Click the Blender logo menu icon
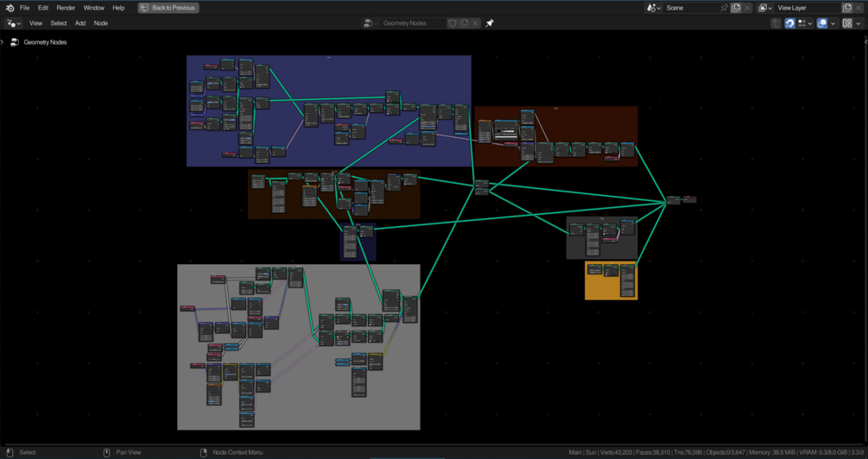 [10, 8]
